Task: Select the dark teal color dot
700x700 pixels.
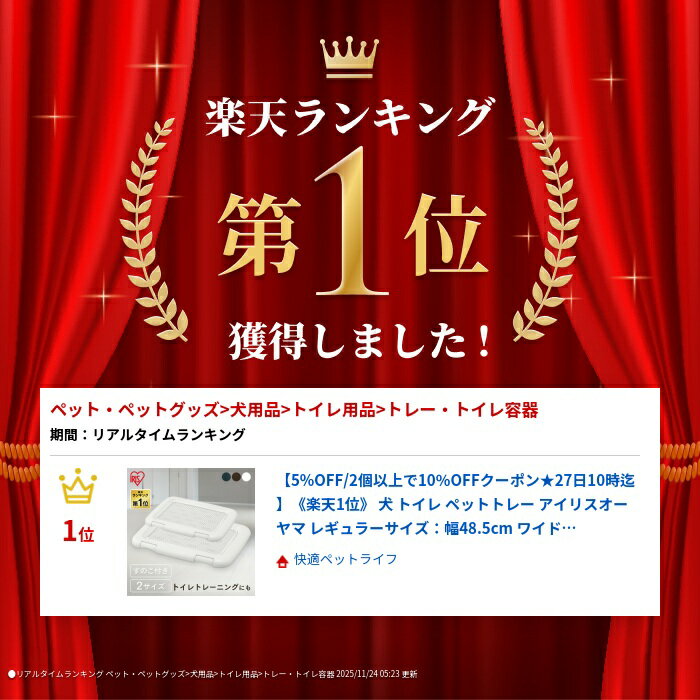Action: (x=227, y=477)
